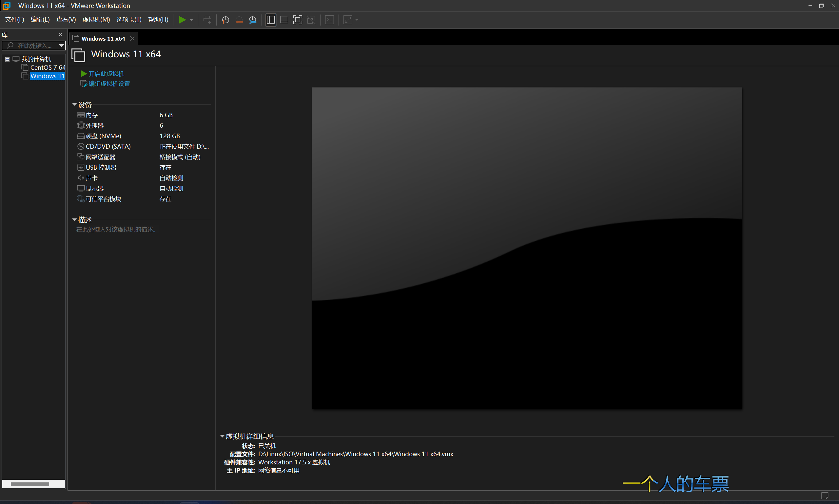Screen dimensions: 839x504
Task: Click the VMware Workstation title bar logo
Action: click(7, 6)
